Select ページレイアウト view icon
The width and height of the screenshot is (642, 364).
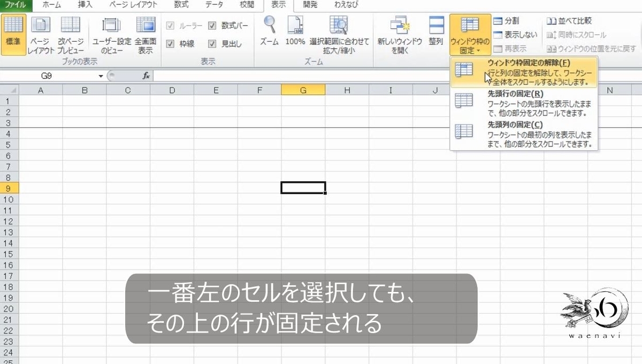tap(40, 32)
